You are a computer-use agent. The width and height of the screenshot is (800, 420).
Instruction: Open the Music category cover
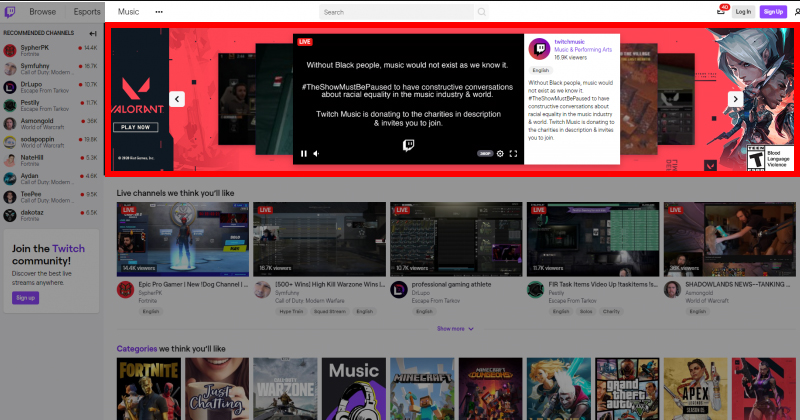coord(354,389)
